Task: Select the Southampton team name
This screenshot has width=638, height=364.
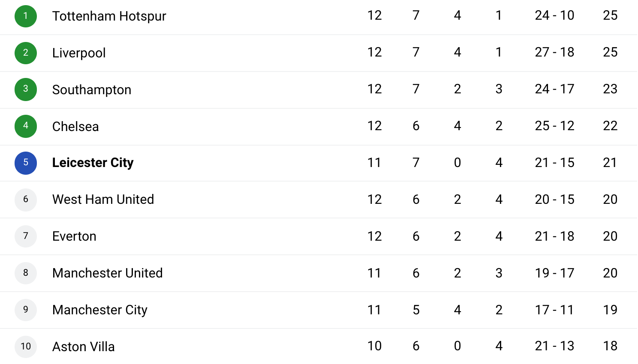Action: [92, 90]
